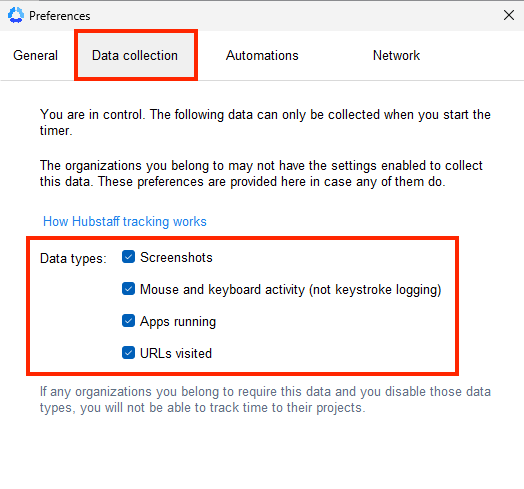Click the 'organizations you belong to' paragraph
Screen dimensions: 524x489
(261, 173)
